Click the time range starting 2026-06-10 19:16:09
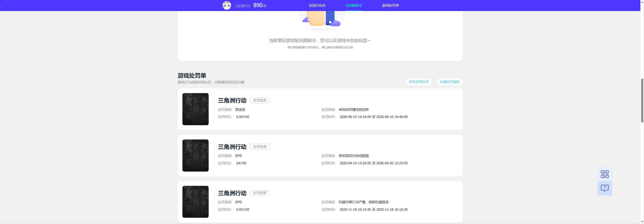 pyautogui.click(x=374, y=117)
